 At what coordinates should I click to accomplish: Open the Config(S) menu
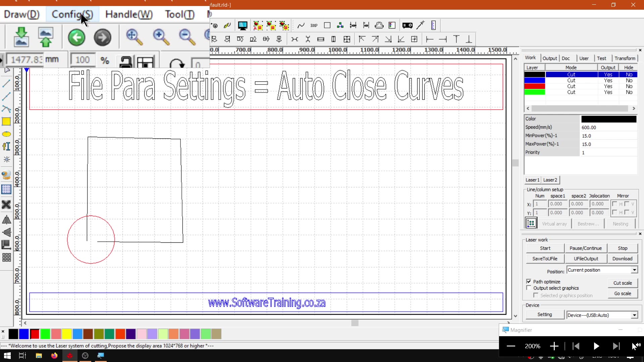pos(72,14)
